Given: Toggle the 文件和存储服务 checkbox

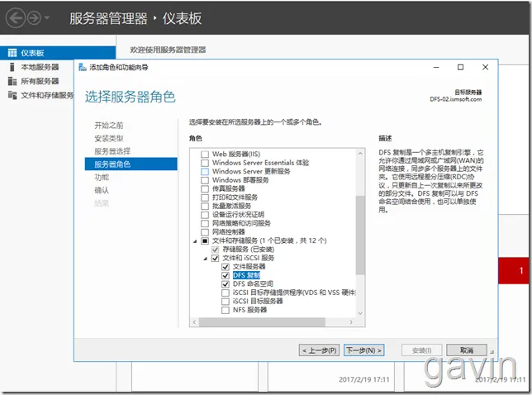Looking at the screenshot, I should (205, 240).
